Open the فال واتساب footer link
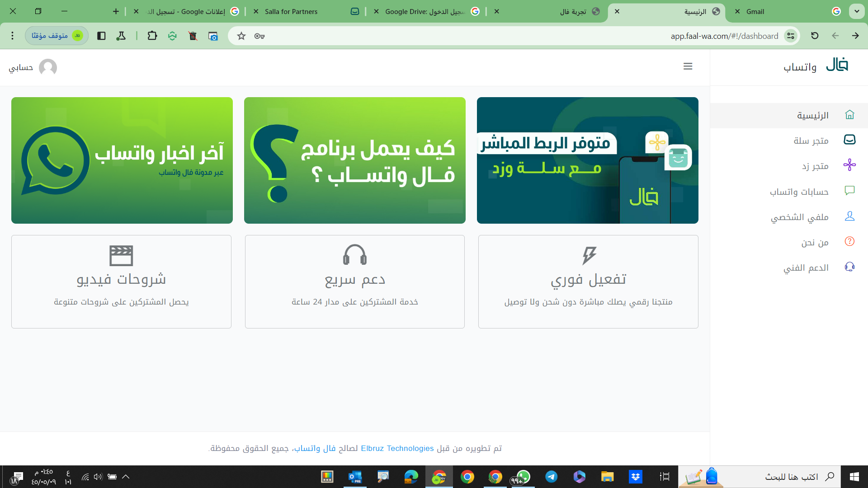Viewport: 868px width, 488px height. pos(315,448)
